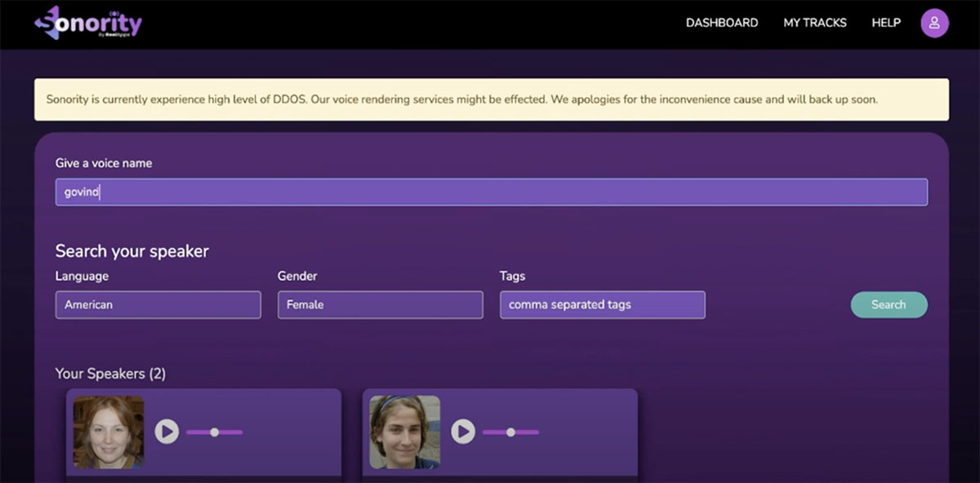Play the headband speaker's voice sample
Screen dimensions: 980x483
click(463, 432)
